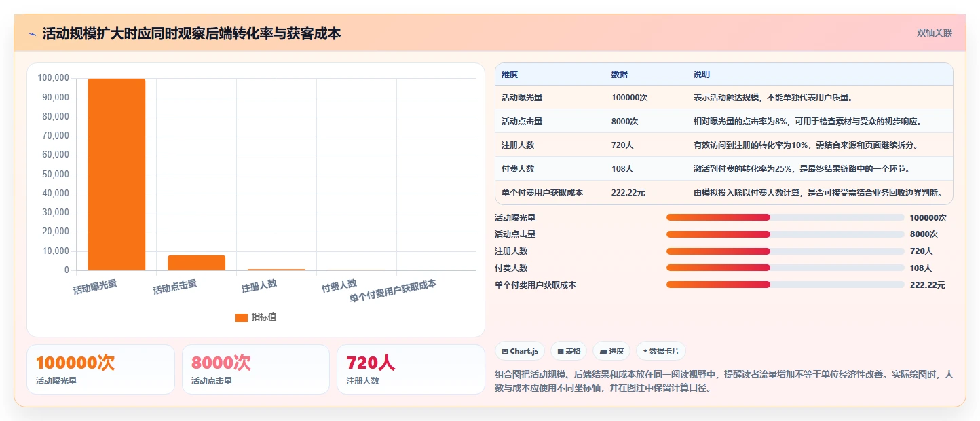This screenshot has width=980, height=421.
Task: Click the icon inside 进度 chip
Action: point(603,352)
